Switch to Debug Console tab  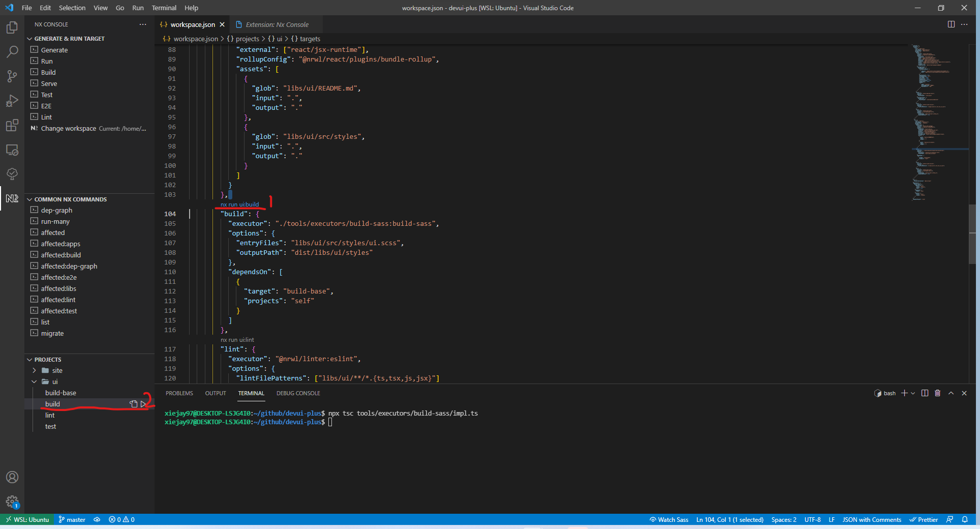click(298, 393)
